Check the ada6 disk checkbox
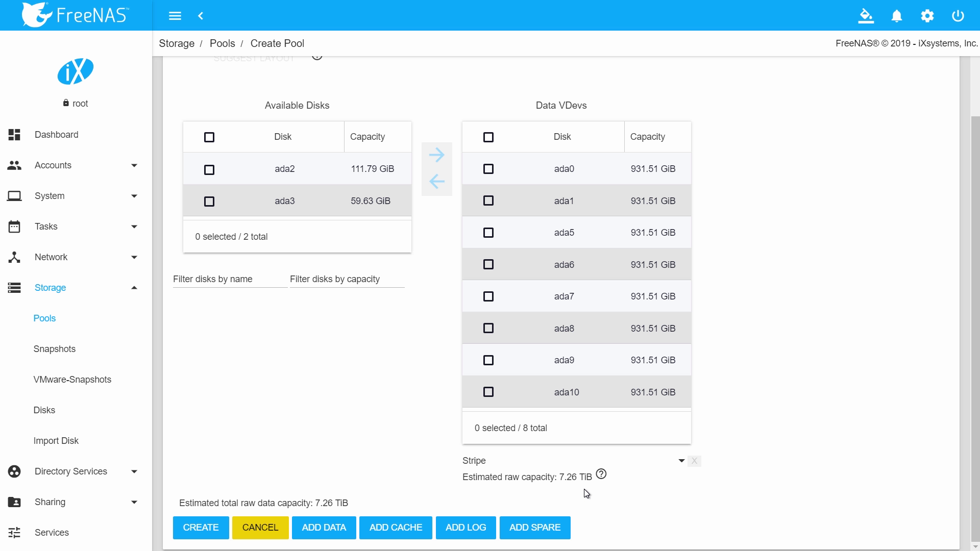This screenshot has height=551, width=980. click(488, 264)
